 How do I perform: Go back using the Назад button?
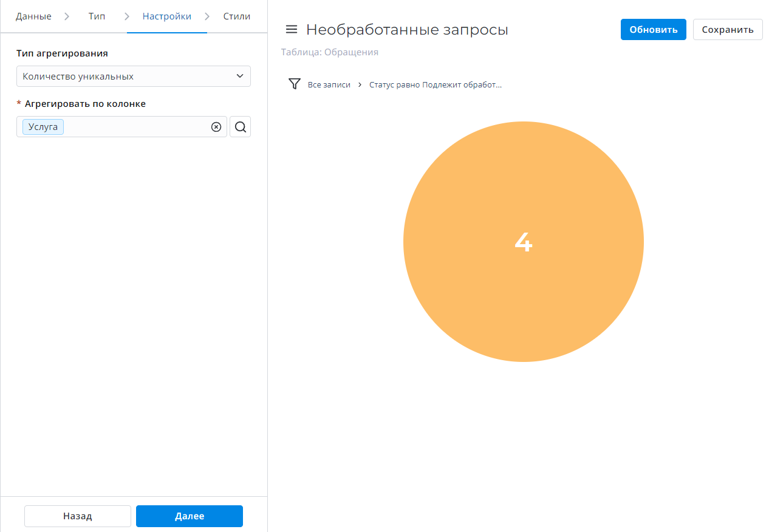78,516
